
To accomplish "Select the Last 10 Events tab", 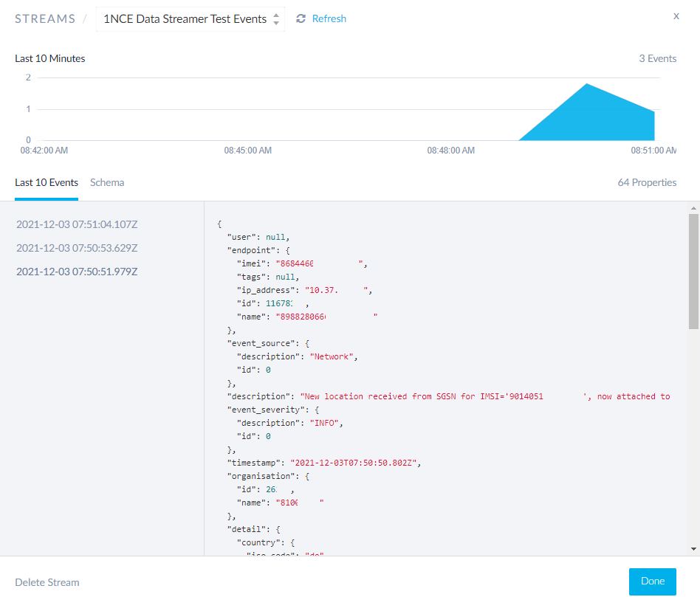I will tap(47, 182).
